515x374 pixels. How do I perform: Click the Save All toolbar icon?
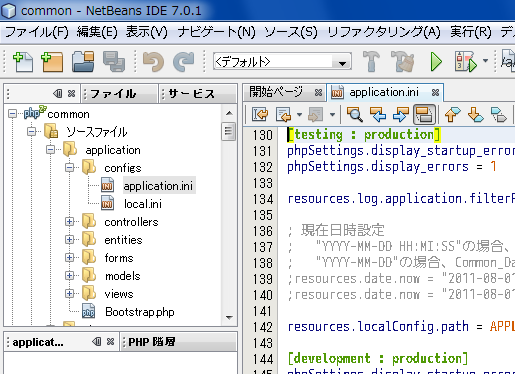click(114, 61)
